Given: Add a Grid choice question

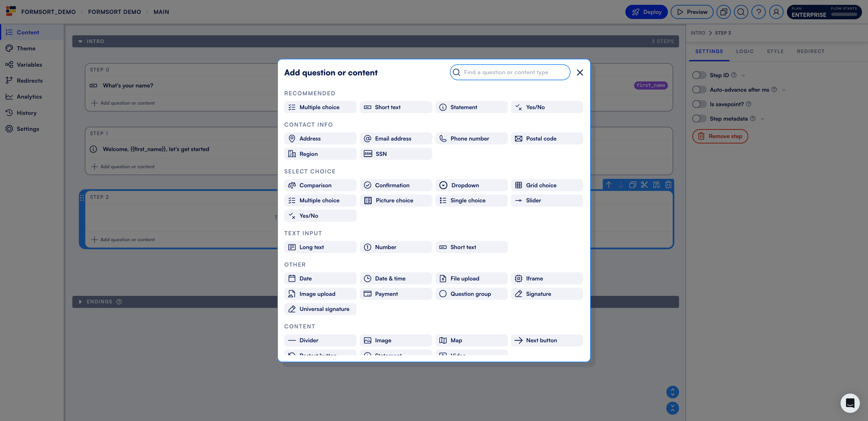Looking at the screenshot, I should [x=546, y=185].
